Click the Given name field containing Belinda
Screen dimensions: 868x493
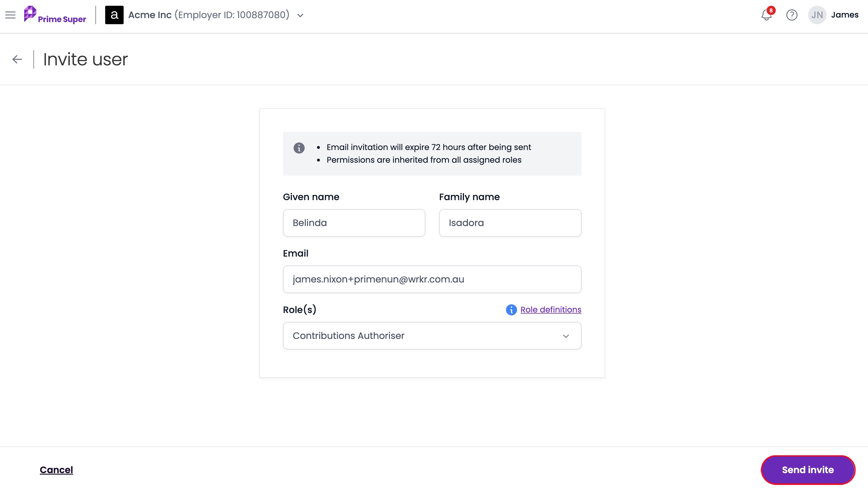pos(354,223)
